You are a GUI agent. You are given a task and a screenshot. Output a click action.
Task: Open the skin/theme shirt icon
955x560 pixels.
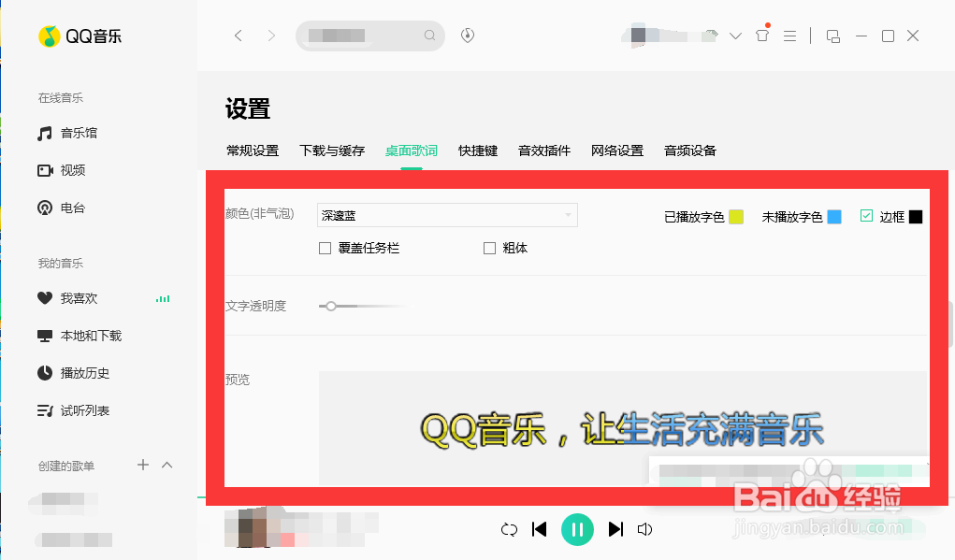[x=762, y=36]
